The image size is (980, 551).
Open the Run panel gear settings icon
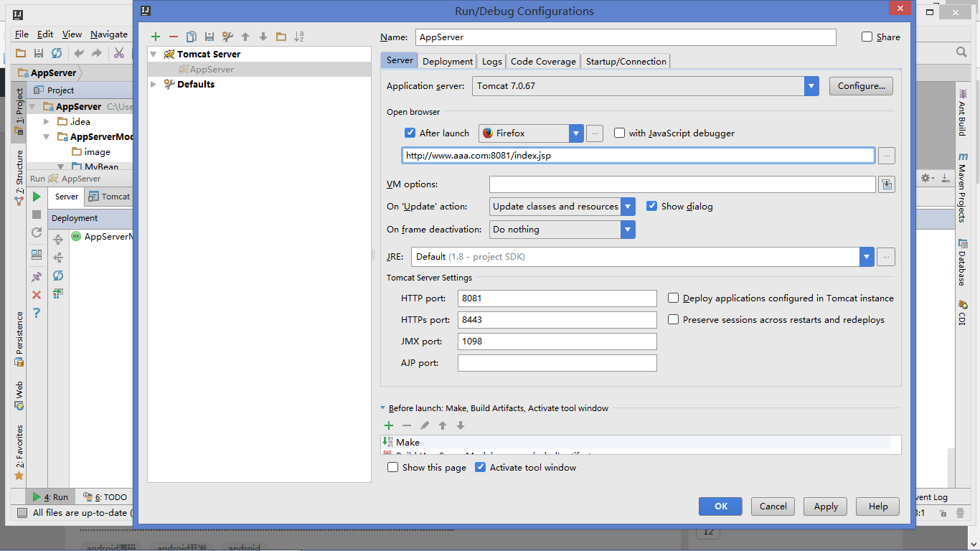tap(926, 178)
